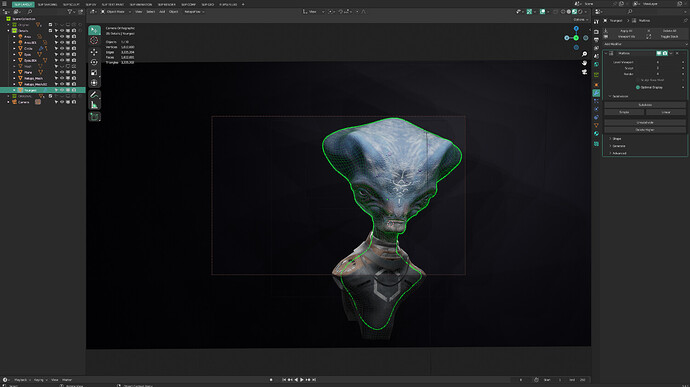Select the Rotate tool
Image resolution: width=690 pixels, height=387 pixels.
(94, 63)
